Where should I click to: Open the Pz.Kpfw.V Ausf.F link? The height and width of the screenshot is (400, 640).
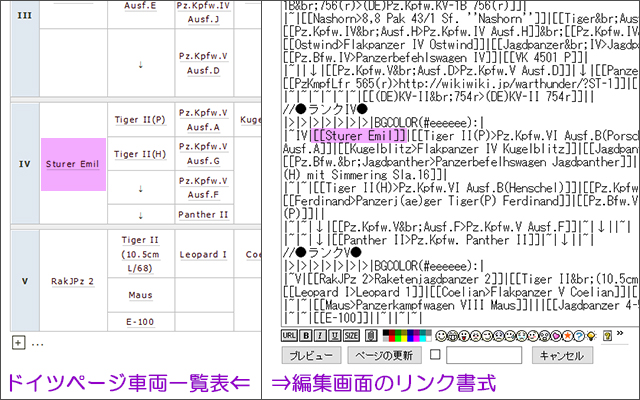tap(203, 188)
